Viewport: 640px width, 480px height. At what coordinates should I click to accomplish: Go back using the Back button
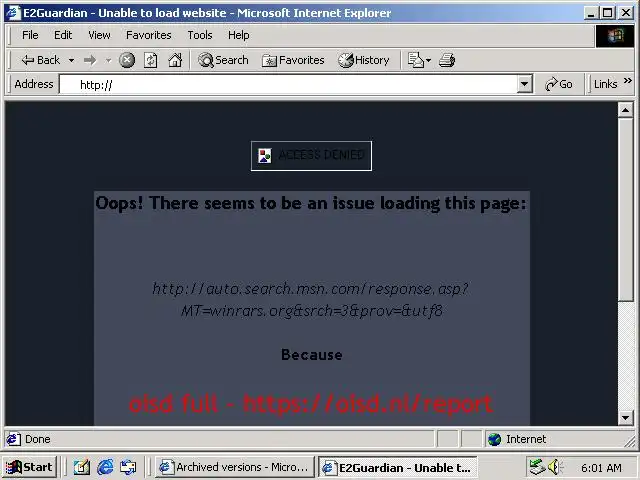coord(40,60)
